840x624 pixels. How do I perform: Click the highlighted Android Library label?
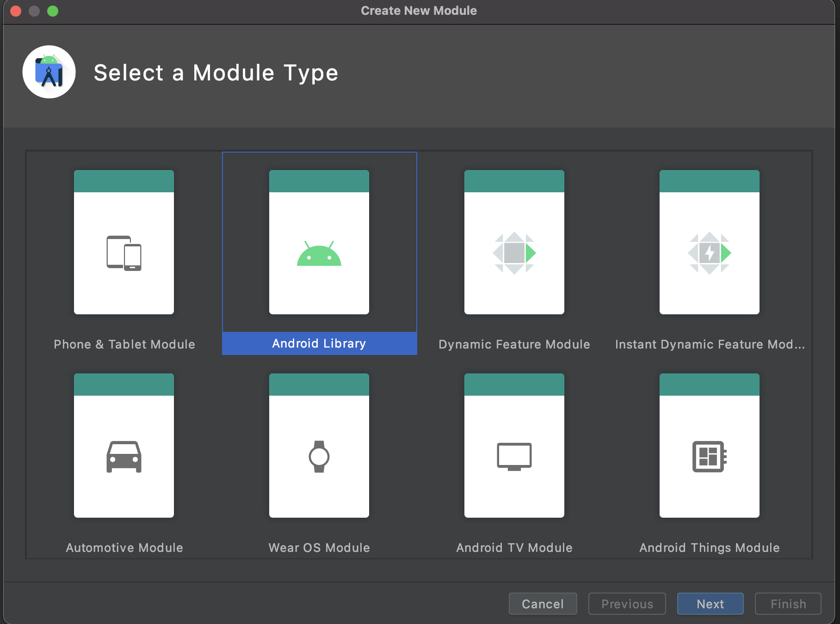tap(319, 343)
